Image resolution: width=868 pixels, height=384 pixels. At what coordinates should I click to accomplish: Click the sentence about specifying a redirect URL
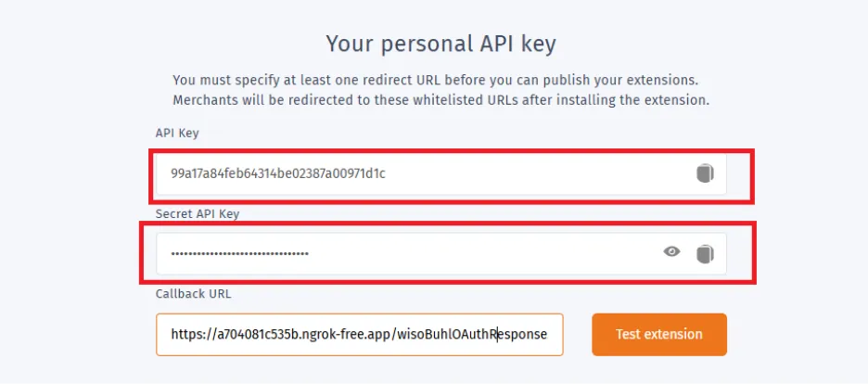pyautogui.click(x=436, y=80)
